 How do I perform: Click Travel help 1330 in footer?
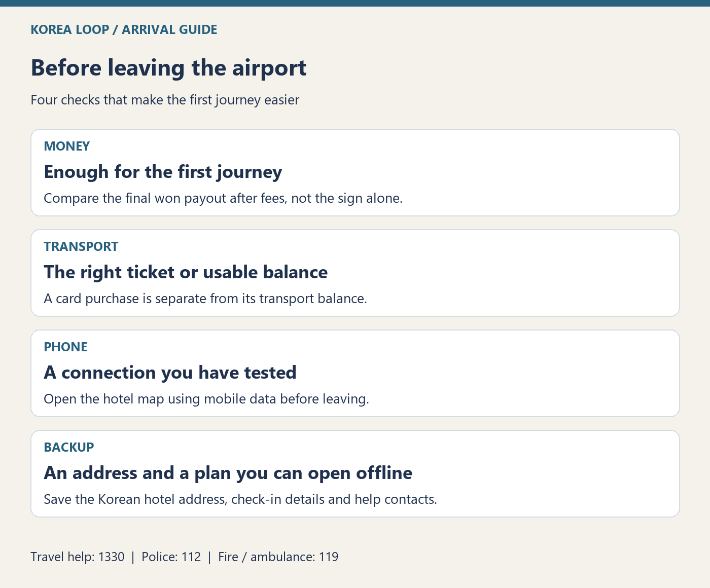78,557
